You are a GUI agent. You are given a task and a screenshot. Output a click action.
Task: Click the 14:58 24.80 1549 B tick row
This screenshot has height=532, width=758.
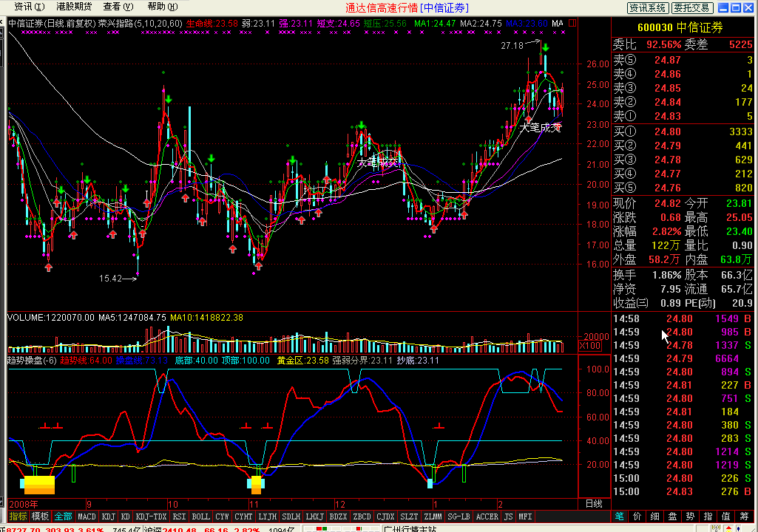tap(683, 318)
